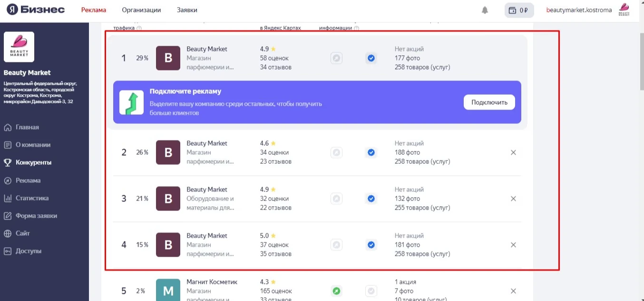Click the edit icon beside Форма заявки
The height and width of the screenshot is (301, 644).
click(x=8, y=216)
